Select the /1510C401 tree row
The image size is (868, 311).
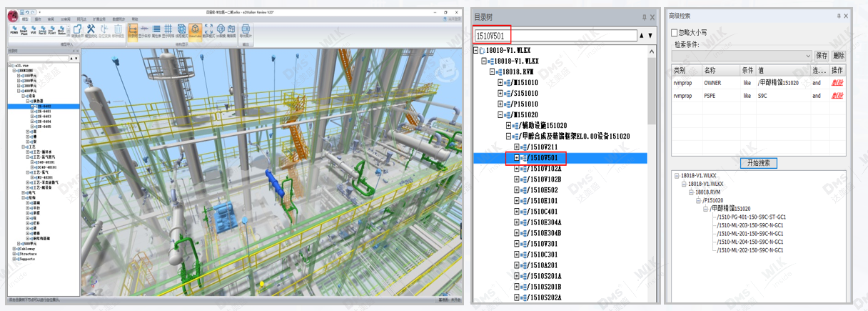point(542,212)
